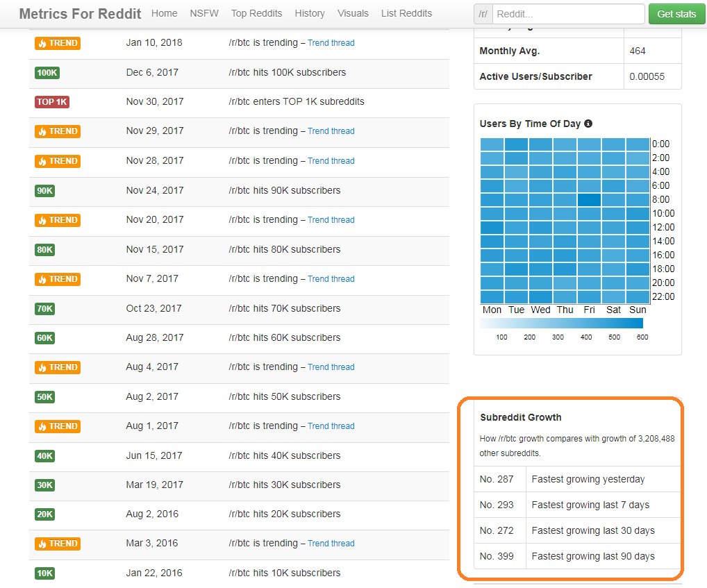Open the Visuals navigation link
Screen dimensions: 707x588
(x=353, y=13)
